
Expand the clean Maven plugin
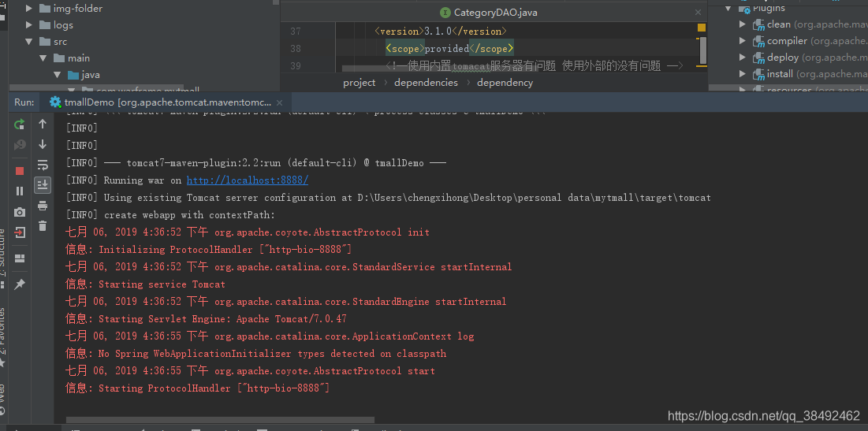pos(743,24)
